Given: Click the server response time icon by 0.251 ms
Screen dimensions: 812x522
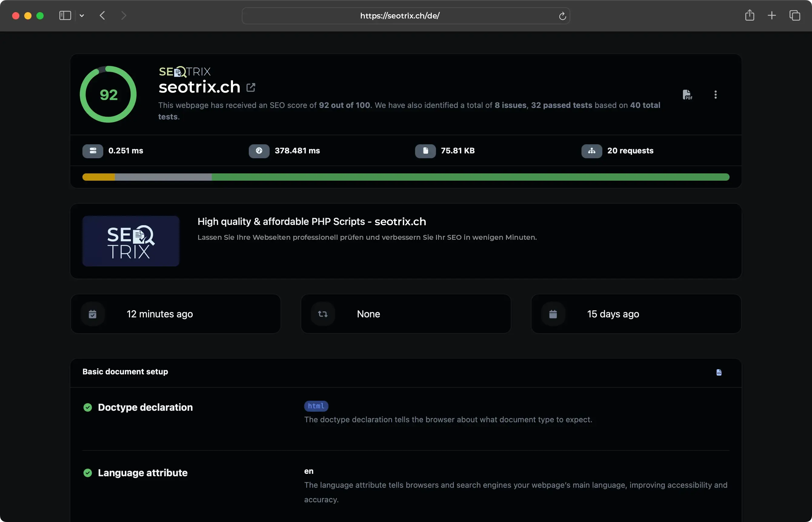Looking at the screenshot, I should [93, 151].
